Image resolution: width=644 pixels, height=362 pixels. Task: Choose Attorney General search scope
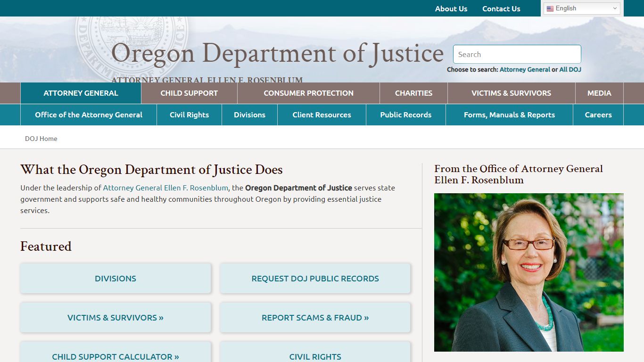coord(525,69)
